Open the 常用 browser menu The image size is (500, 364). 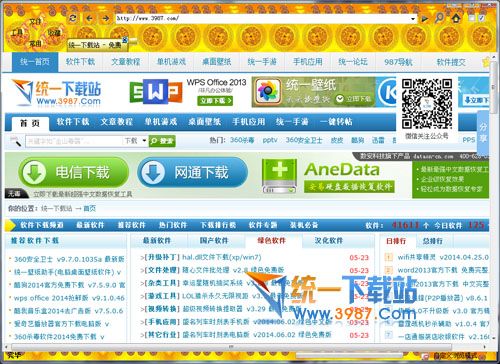[35, 44]
